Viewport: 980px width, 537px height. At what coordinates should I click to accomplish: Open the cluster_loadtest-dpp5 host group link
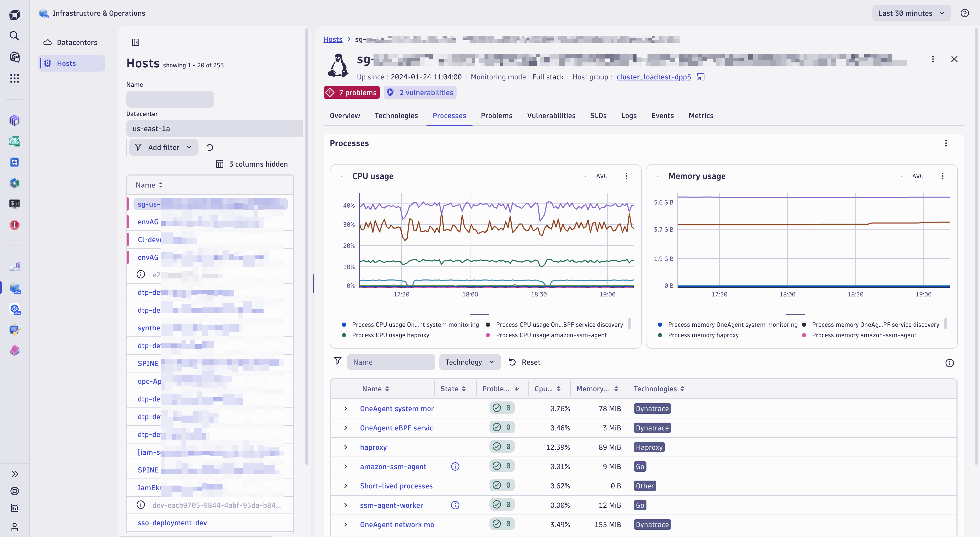(654, 77)
